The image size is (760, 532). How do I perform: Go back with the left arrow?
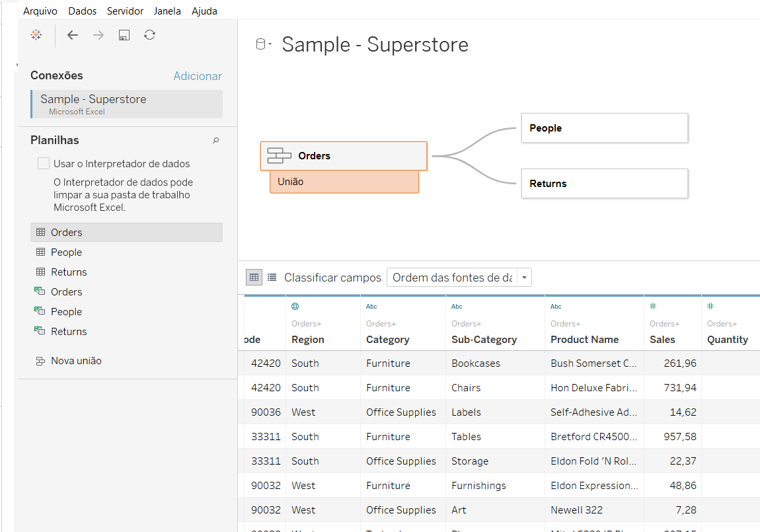(73, 35)
